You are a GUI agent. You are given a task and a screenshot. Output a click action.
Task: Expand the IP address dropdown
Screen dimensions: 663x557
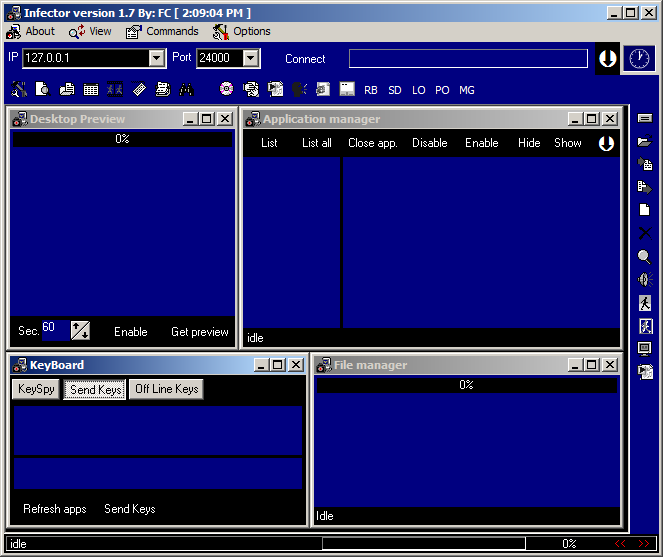(156, 59)
